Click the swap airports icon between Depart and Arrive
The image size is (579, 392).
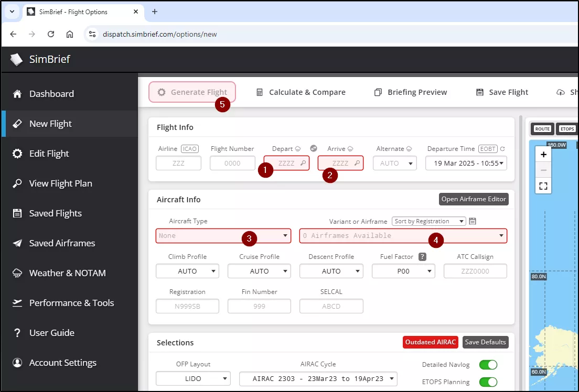coord(314,149)
